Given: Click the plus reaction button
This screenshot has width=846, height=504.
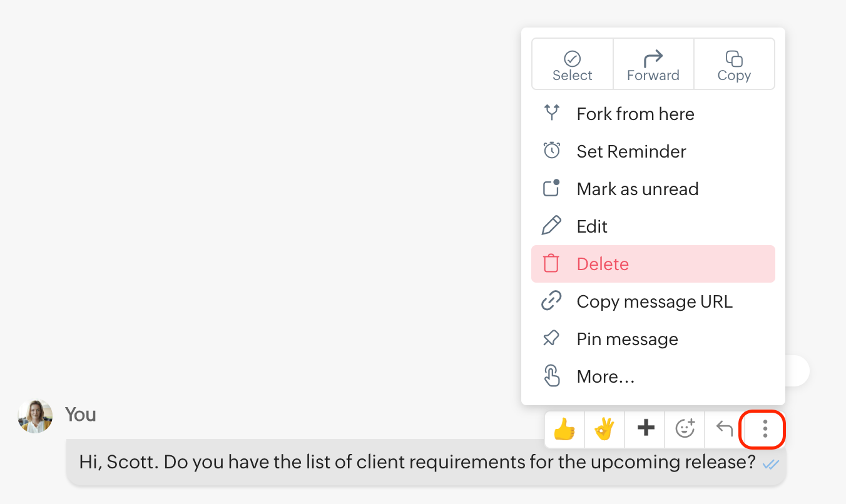Looking at the screenshot, I should click(x=645, y=429).
